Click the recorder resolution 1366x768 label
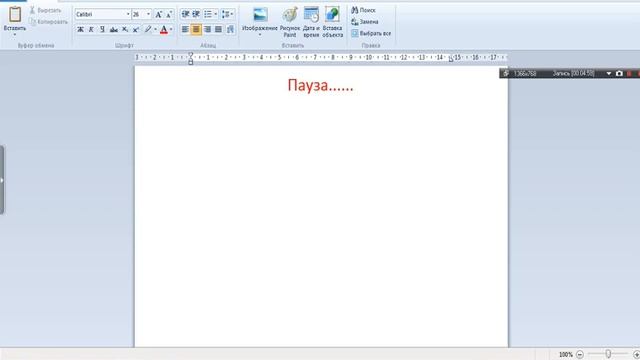Image resolution: width=640 pixels, height=360 pixels. pyautogui.click(x=525, y=73)
